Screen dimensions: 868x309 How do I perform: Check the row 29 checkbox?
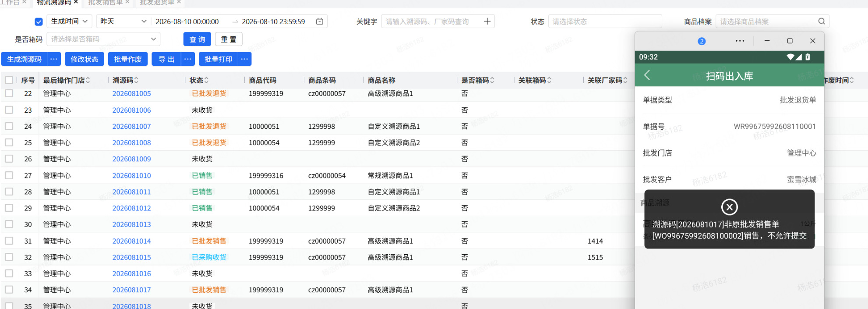9,208
